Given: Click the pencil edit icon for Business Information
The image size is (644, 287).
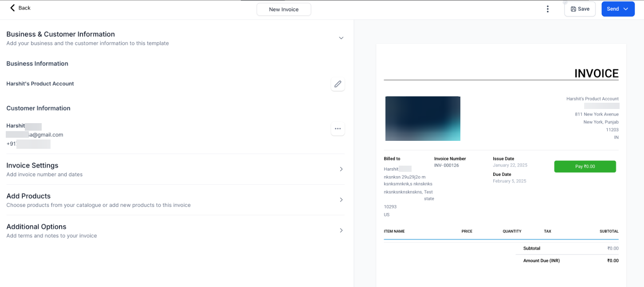Looking at the screenshot, I should [x=338, y=84].
